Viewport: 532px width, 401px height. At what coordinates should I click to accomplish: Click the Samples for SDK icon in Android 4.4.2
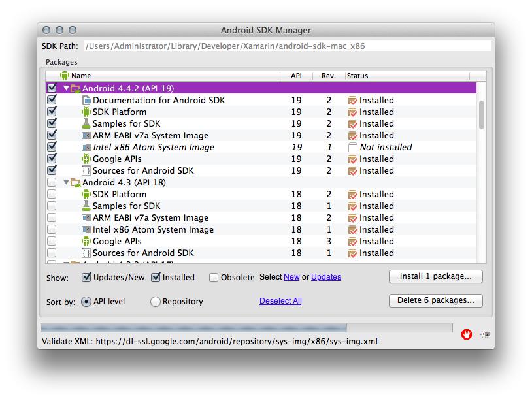(x=88, y=123)
